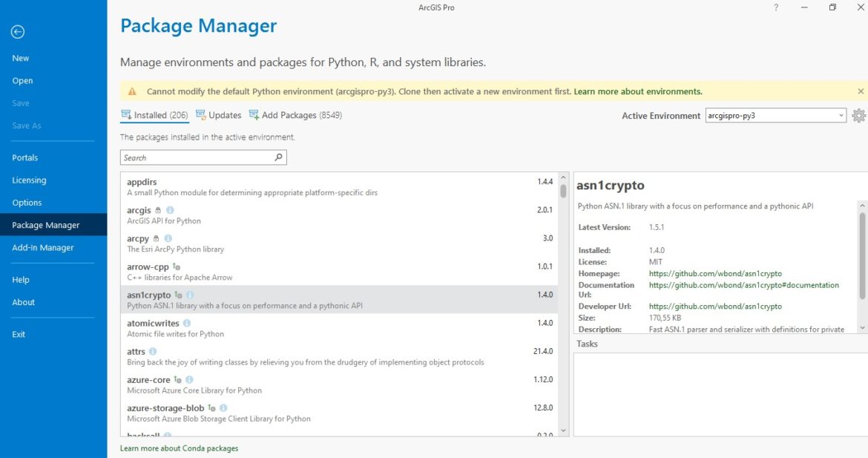Screen dimensions: 868x458
Task: Click the Installed tab's list icon
Action: 126,114
